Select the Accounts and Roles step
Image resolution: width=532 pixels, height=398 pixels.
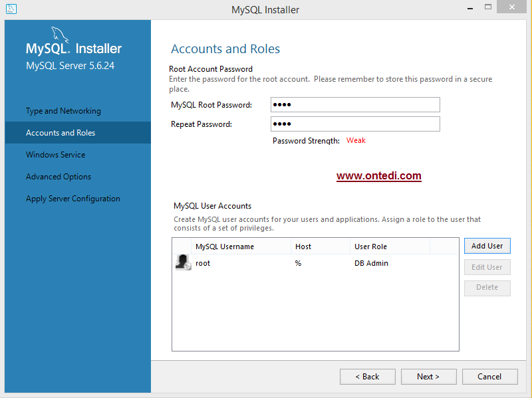click(x=78, y=132)
